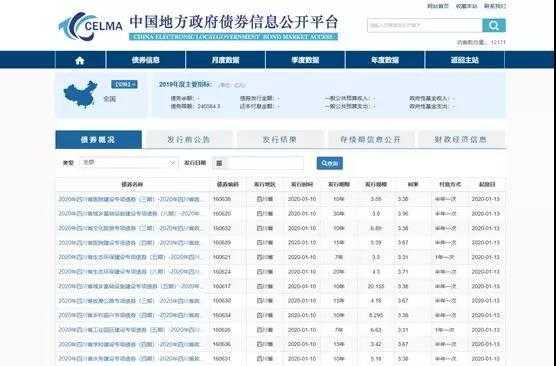The image size is (556, 366).
Task: Clear the 类型 selection with X icon
Action: pos(172,163)
